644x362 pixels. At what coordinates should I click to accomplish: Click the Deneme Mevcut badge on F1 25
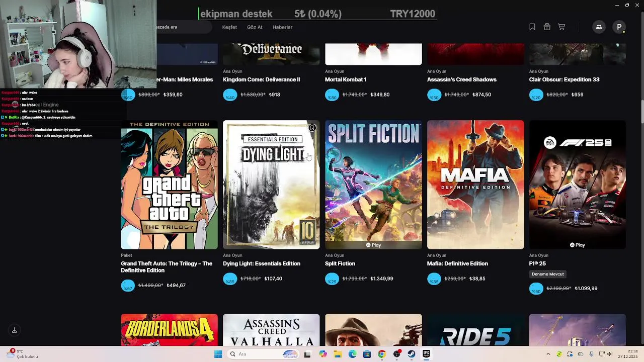point(548,274)
